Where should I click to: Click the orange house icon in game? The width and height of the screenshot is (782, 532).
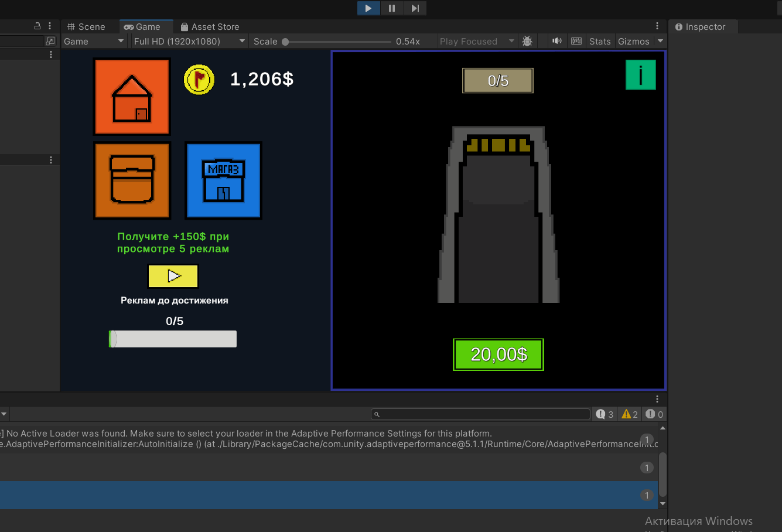coord(132,97)
